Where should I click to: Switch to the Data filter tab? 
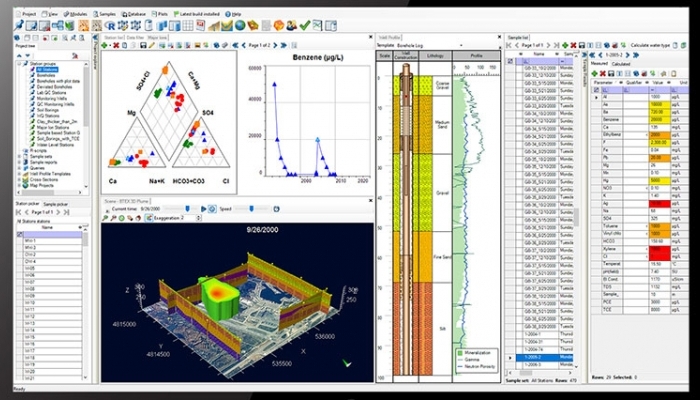(x=135, y=38)
